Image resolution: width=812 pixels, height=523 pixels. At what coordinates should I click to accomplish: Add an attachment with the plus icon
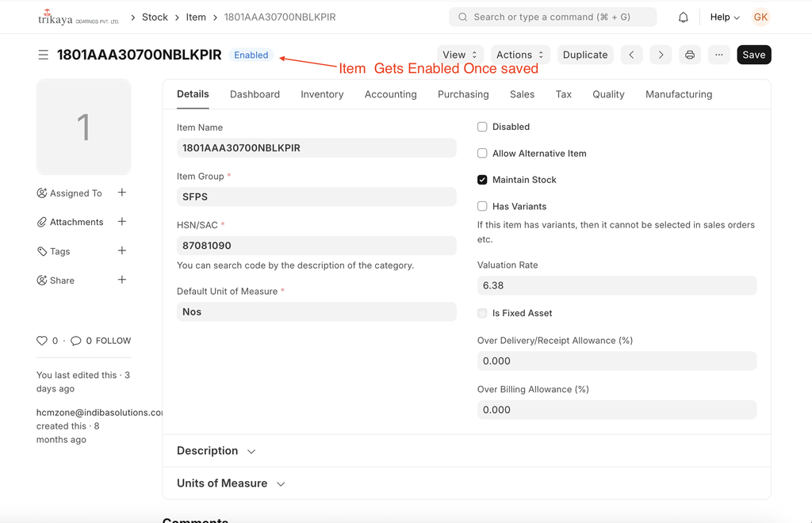(x=122, y=221)
